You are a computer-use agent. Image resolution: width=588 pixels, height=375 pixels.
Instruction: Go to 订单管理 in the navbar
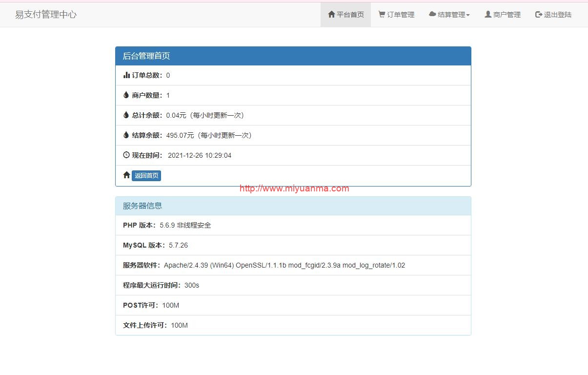pos(396,15)
